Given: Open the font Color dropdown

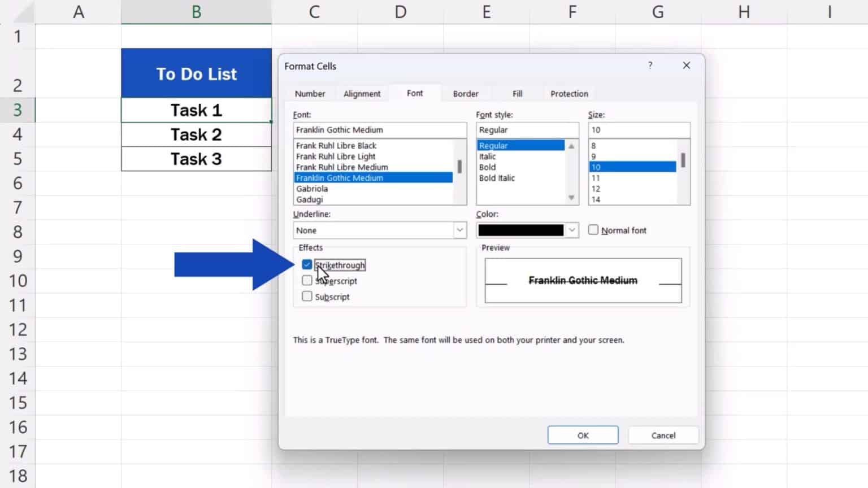Looking at the screenshot, I should click(572, 230).
